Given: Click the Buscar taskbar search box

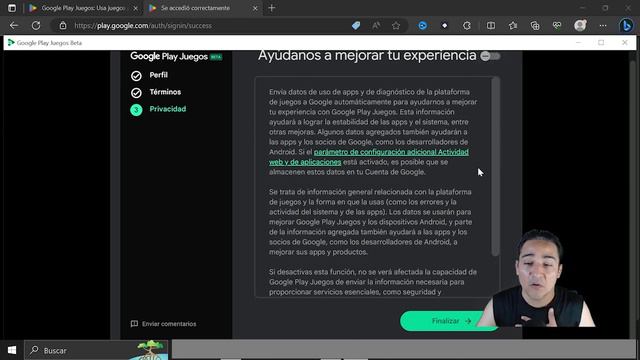Looking at the screenshot, I should 96,350.
